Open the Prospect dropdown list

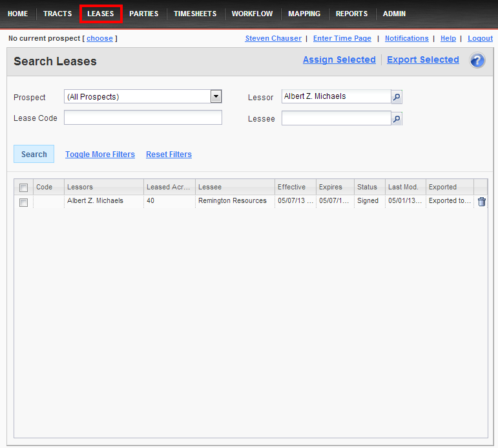click(x=216, y=97)
